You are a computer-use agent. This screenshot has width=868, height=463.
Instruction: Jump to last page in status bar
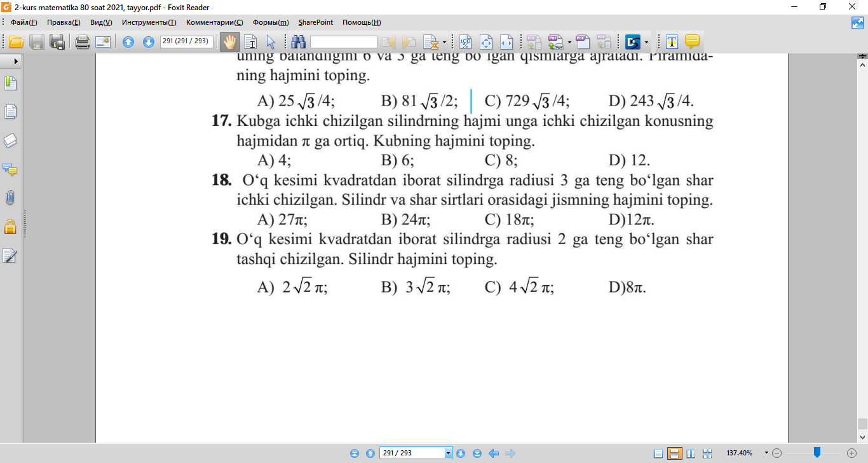pyautogui.click(x=477, y=453)
